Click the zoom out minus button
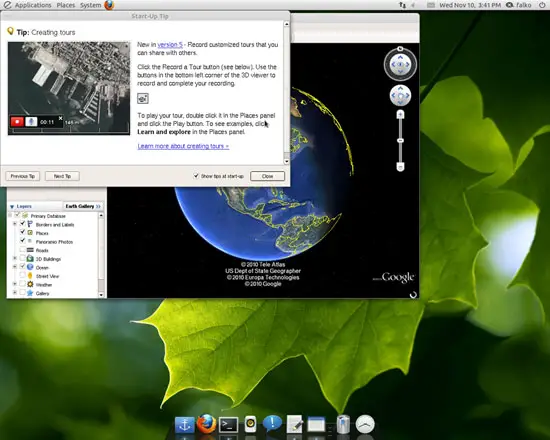This screenshot has height=440, width=550. click(x=400, y=167)
